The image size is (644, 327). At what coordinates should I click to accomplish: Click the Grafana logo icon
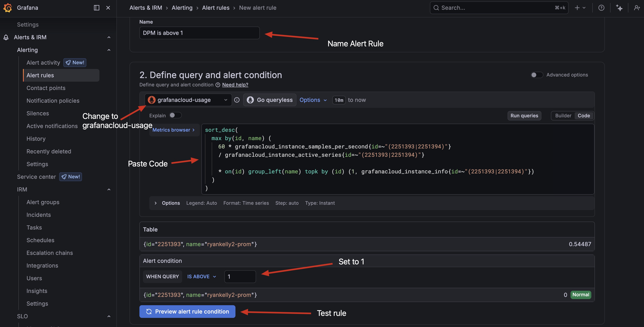click(8, 8)
